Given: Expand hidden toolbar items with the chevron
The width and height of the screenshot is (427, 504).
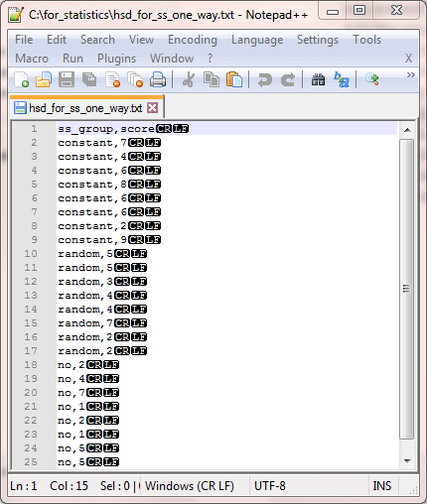Looking at the screenshot, I should point(411,75).
